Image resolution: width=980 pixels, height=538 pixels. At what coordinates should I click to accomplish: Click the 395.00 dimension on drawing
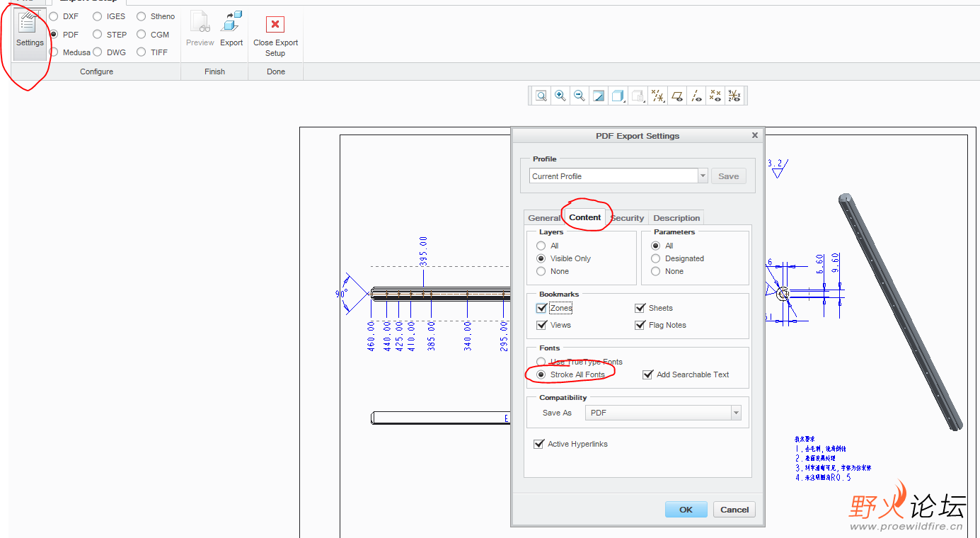click(x=423, y=251)
